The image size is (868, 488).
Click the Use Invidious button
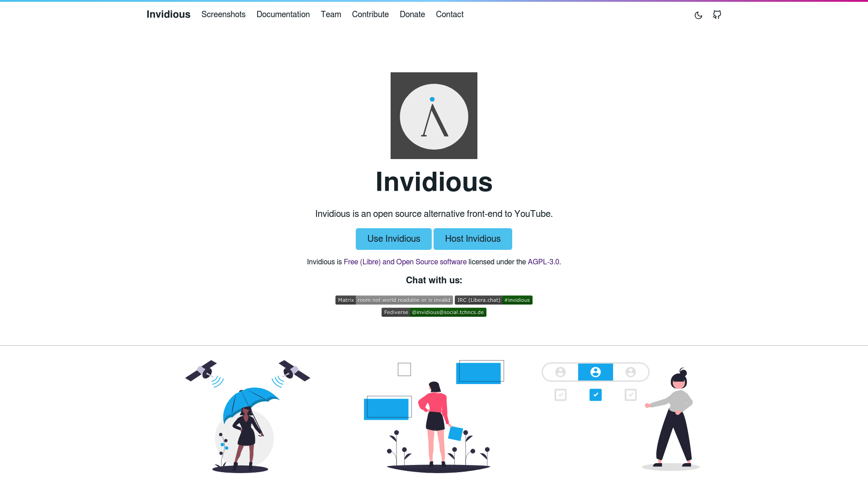pos(393,238)
